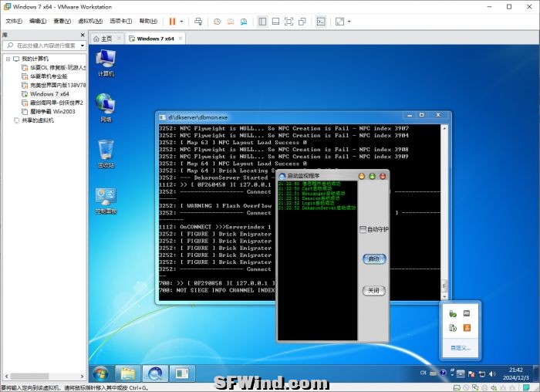Click the VMware hard disk status icon
The height and width of the screenshot is (392, 540).
pos(457,388)
